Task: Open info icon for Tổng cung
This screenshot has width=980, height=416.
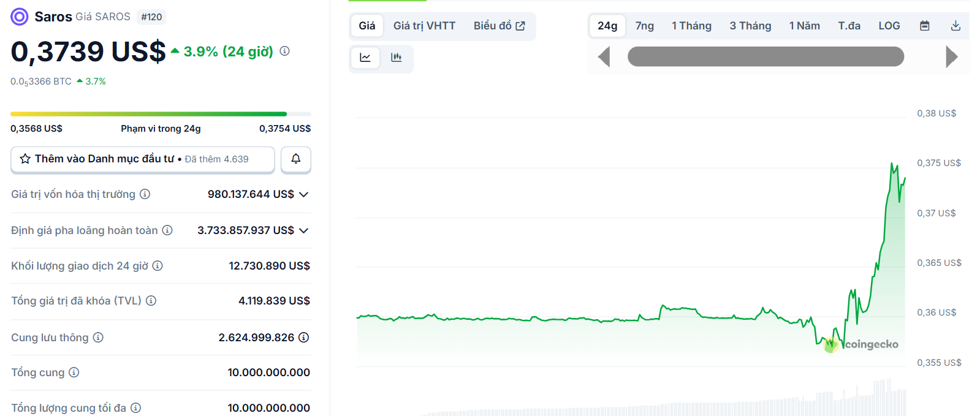Action: coord(74,373)
